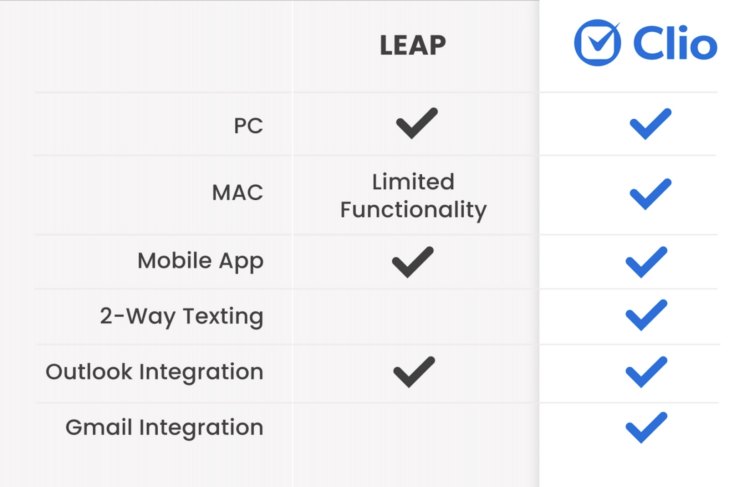Click the Clio checkmark for Gmail Integration
Image resolution: width=750 pixels, height=487 pixels.
(x=646, y=427)
